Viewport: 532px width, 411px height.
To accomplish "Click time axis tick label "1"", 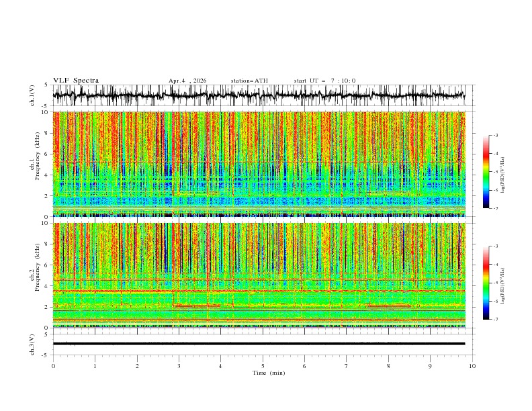I will coord(95,366).
